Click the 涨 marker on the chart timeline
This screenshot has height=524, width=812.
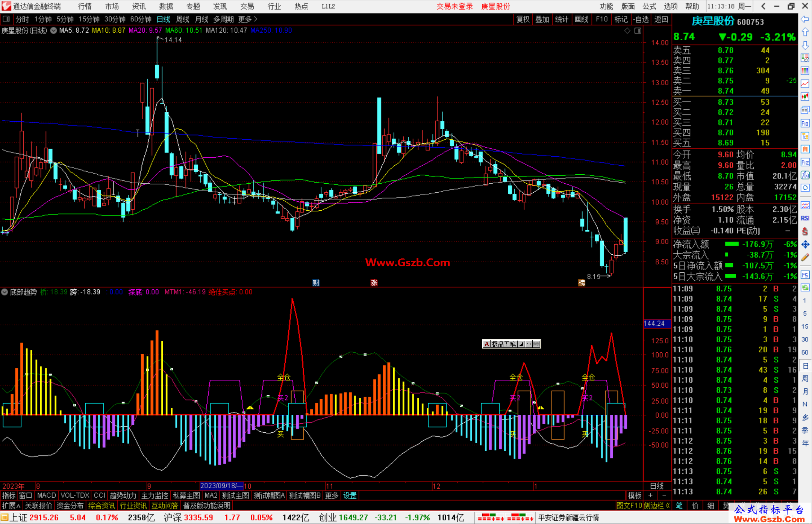click(374, 283)
